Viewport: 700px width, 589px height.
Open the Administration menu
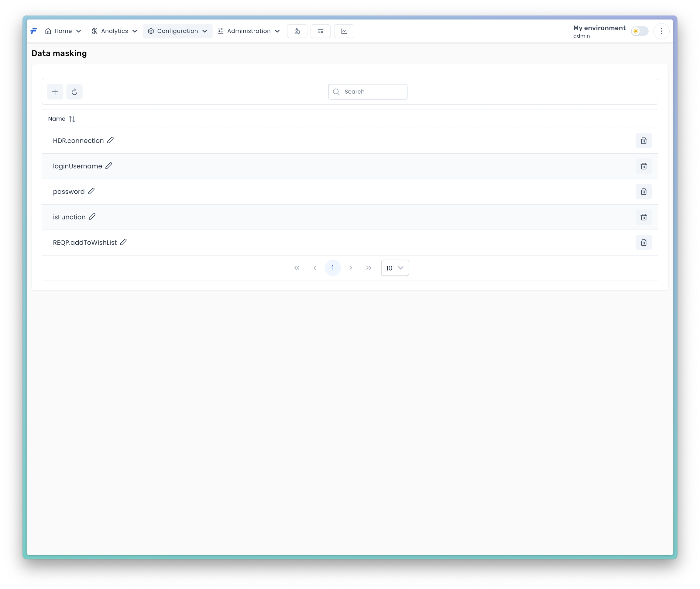coord(249,31)
